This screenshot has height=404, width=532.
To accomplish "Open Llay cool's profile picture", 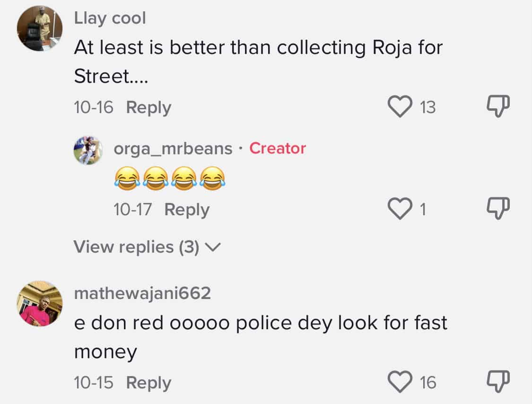I will [x=40, y=29].
